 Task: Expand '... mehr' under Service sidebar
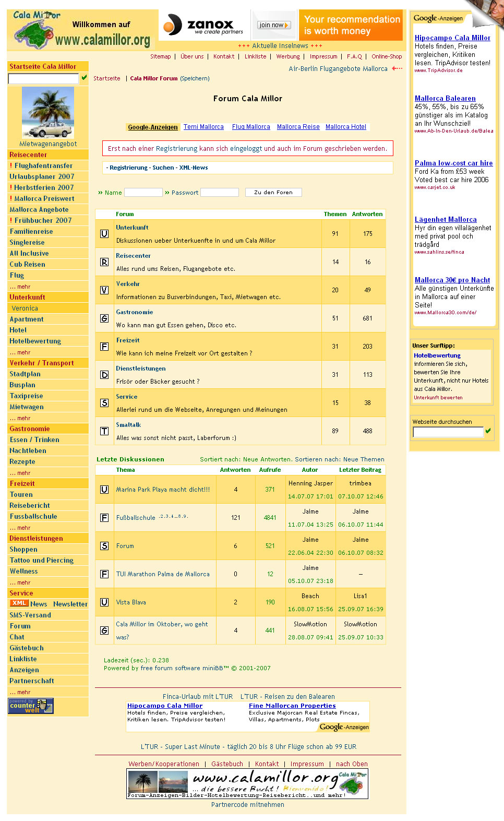(x=20, y=692)
